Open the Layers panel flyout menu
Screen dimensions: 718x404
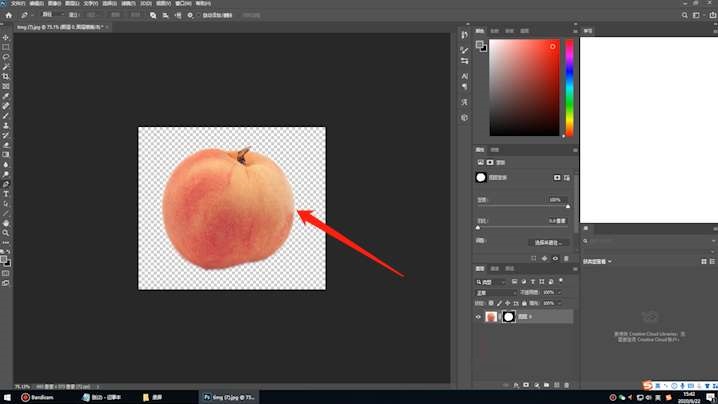[x=575, y=269]
